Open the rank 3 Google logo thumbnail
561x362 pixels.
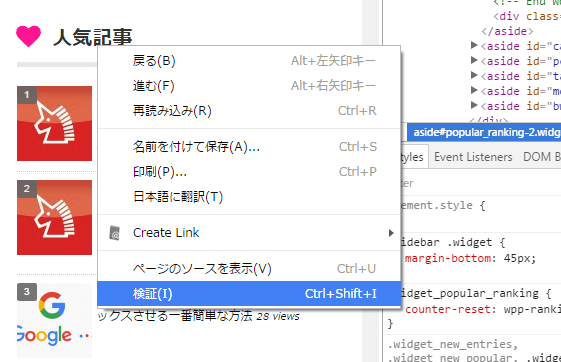(x=54, y=321)
